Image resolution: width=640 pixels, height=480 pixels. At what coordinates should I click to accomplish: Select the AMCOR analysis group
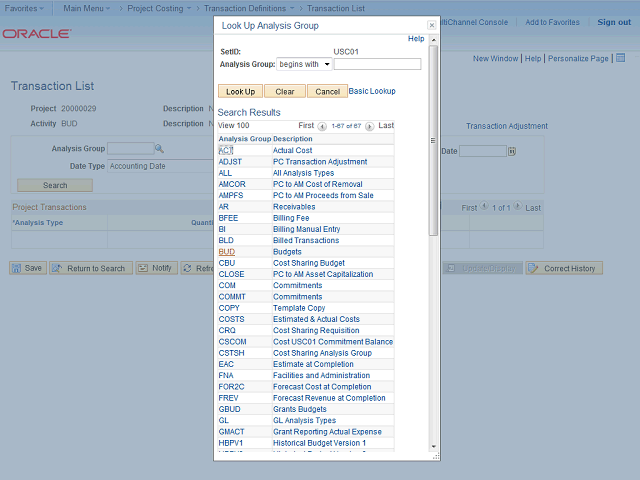[x=232, y=184]
